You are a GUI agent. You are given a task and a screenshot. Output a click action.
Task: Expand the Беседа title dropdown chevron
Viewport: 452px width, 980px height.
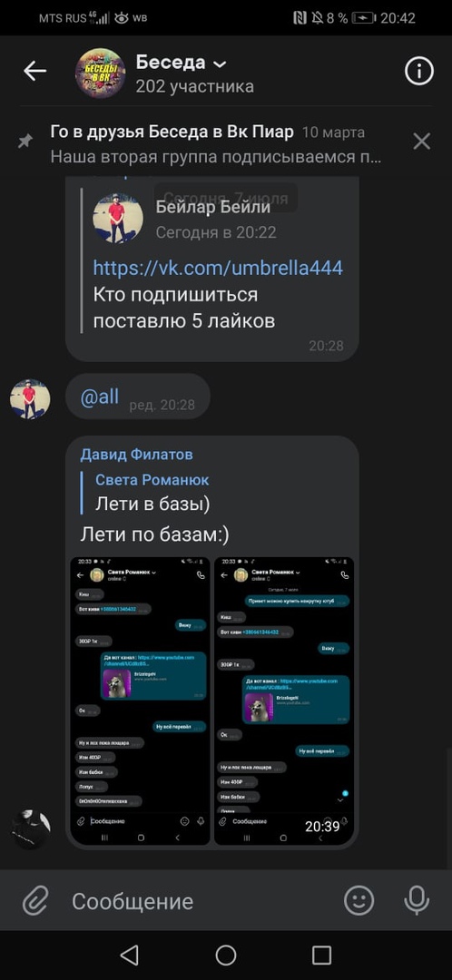(220, 64)
